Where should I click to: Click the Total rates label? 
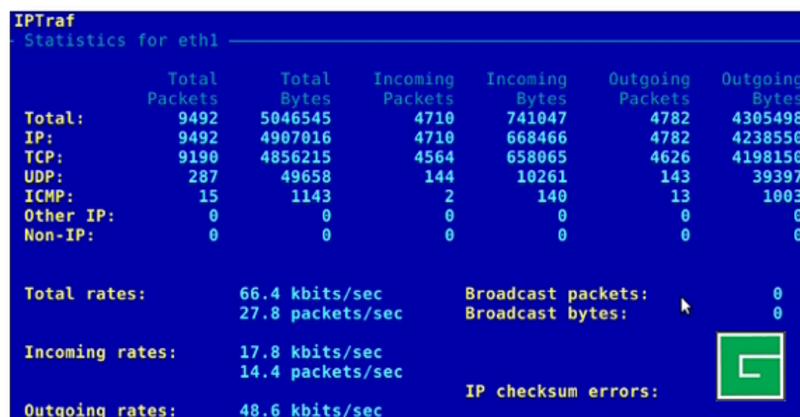(x=85, y=294)
